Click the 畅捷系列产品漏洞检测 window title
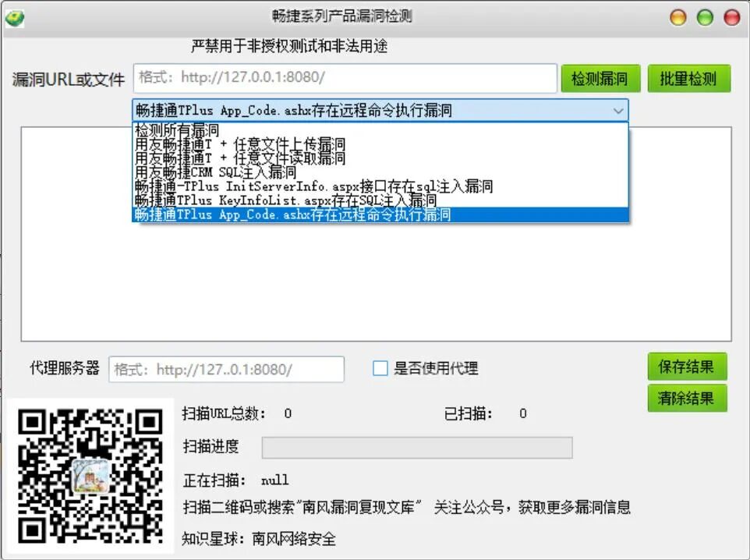The width and height of the screenshot is (750, 560). 342,16
